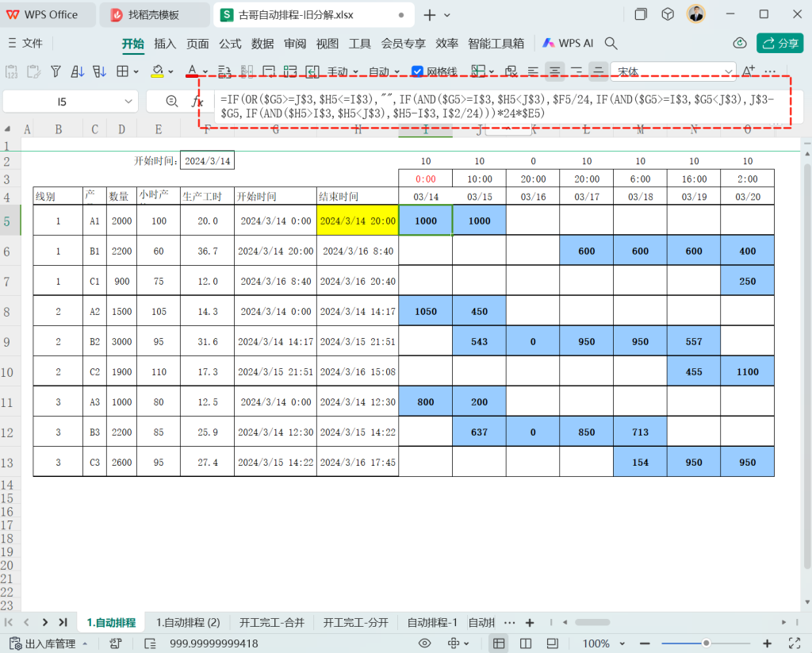Click the user avatar icon
Image resolution: width=812 pixels, height=653 pixels.
click(696, 14)
